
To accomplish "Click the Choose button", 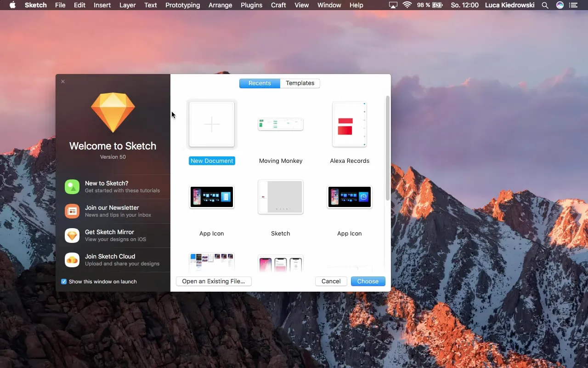I will pyautogui.click(x=368, y=281).
